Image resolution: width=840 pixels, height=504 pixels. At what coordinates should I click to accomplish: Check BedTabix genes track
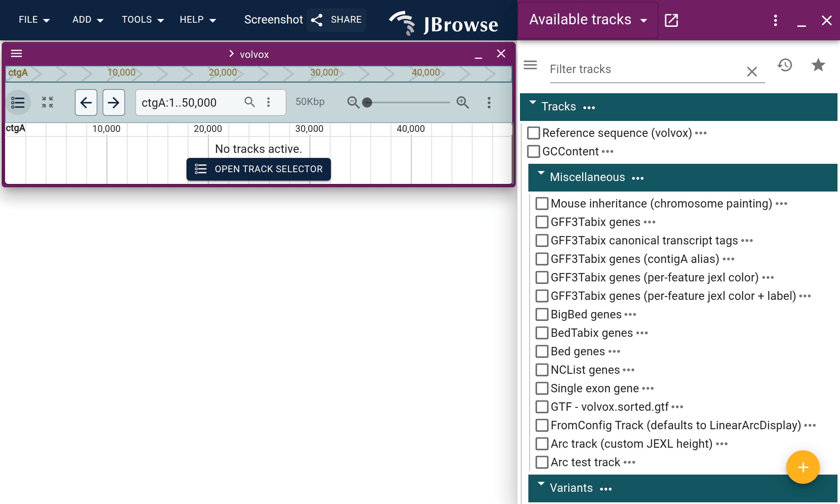click(x=542, y=333)
